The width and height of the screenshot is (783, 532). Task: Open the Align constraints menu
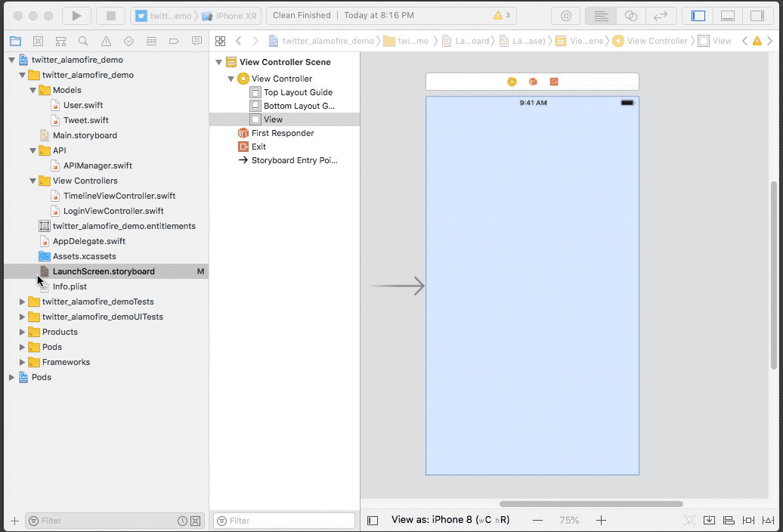(x=729, y=520)
